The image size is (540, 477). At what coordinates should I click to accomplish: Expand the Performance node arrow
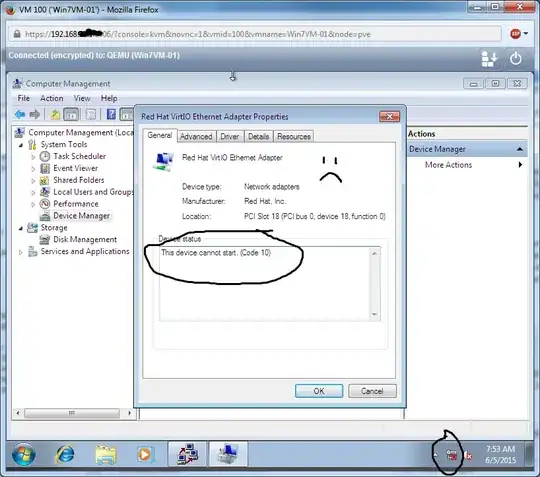point(33,205)
